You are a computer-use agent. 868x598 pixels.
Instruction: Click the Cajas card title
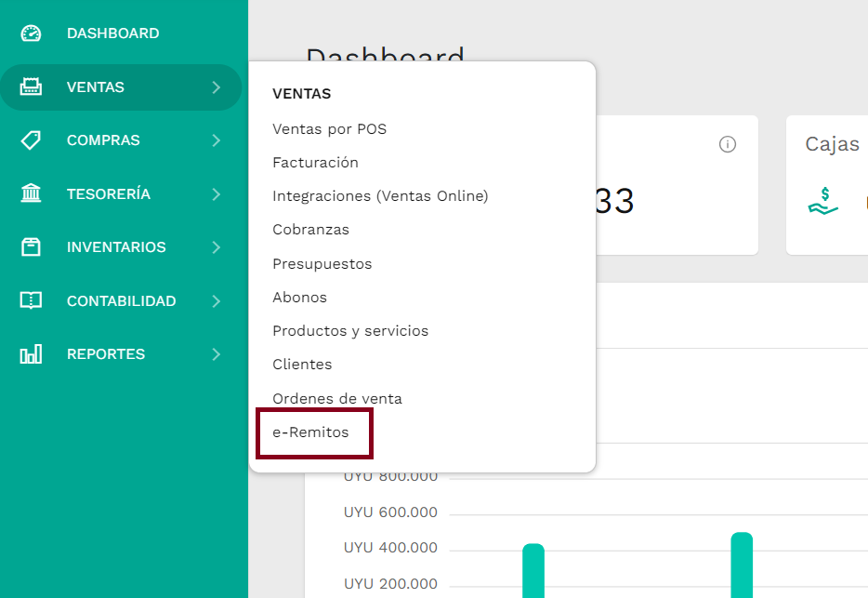(832, 144)
